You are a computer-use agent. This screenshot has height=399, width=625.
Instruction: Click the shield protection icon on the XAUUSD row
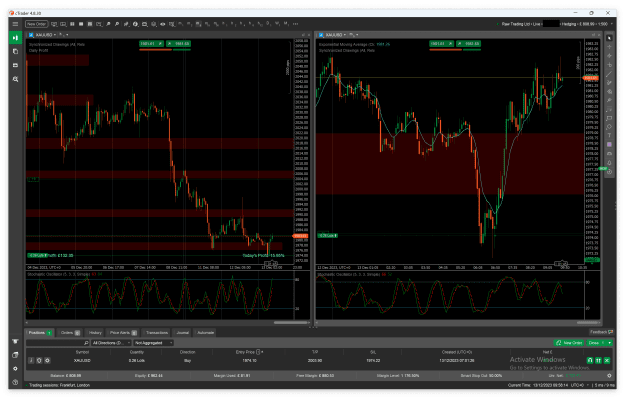point(39,360)
